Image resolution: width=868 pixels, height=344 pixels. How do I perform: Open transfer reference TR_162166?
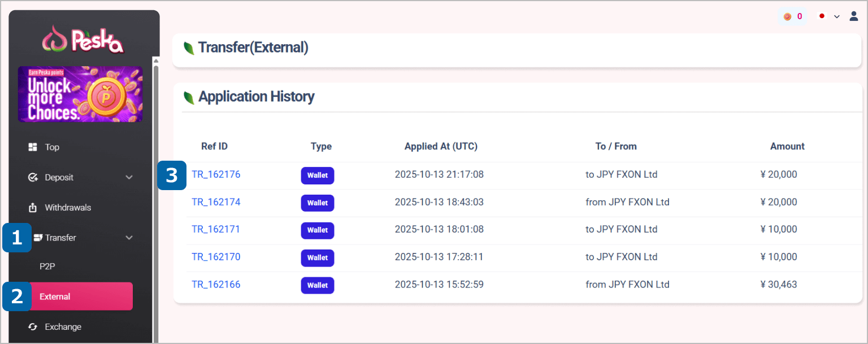coord(216,285)
